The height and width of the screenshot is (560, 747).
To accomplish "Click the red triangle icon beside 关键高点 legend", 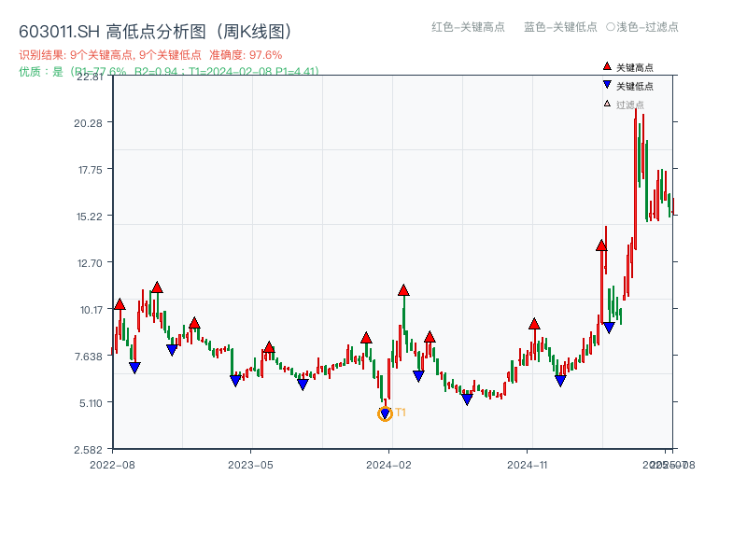I will (606, 66).
